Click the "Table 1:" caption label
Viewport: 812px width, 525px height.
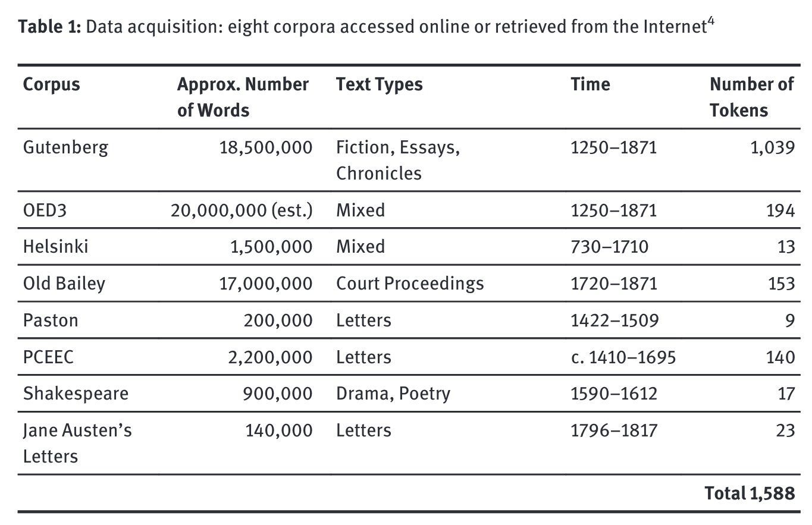50,29
